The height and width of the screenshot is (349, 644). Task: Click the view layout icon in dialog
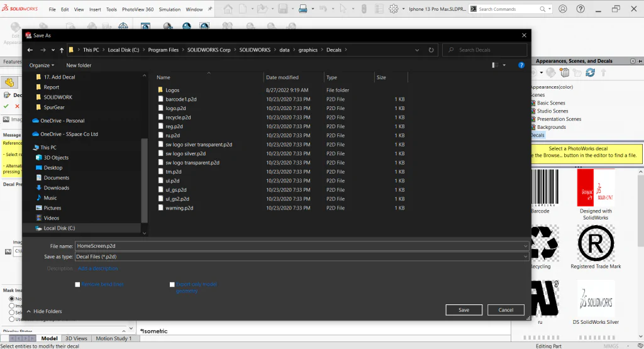click(x=495, y=65)
